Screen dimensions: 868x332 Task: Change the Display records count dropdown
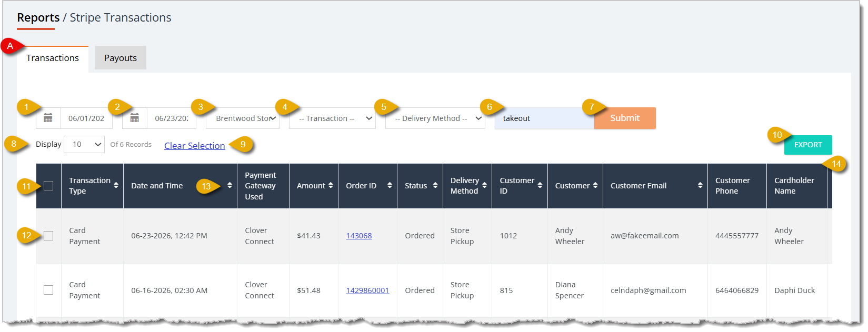coord(84,144)
